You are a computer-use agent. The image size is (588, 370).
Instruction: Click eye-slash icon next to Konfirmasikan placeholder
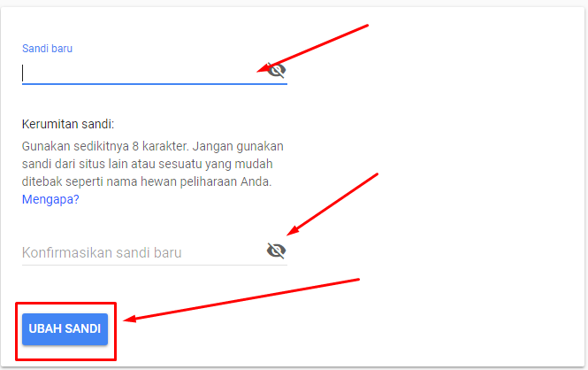coord(277,251)
